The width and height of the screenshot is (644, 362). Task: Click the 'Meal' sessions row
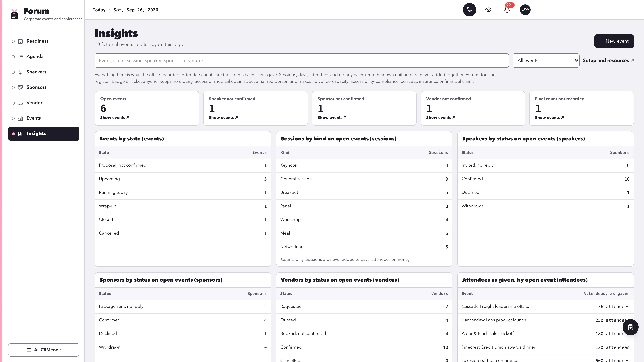[x=364, y=233]
